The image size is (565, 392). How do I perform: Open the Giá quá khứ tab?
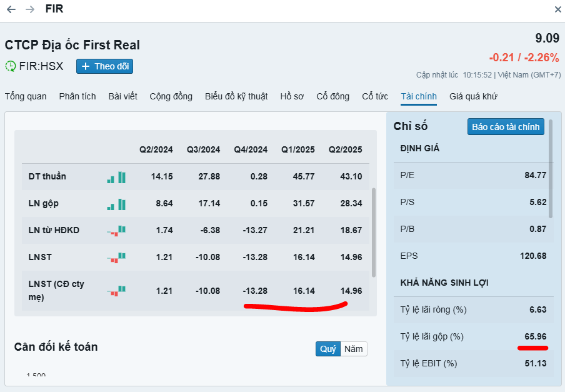pos(473,96)
